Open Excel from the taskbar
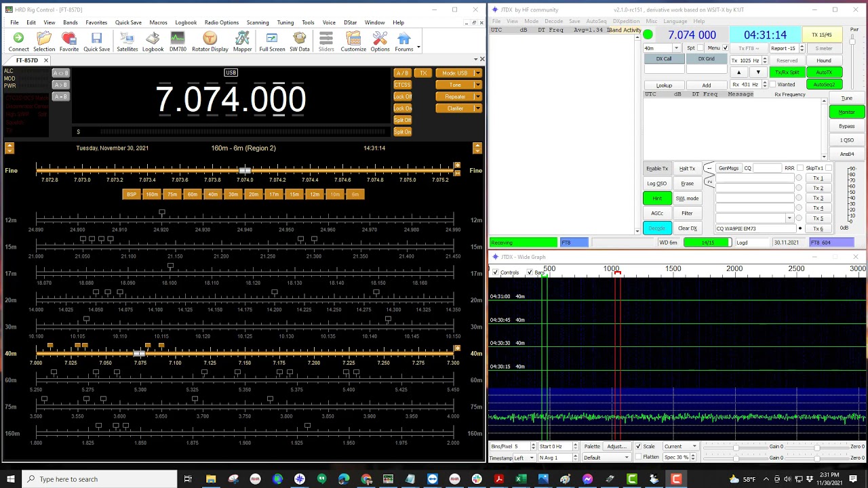The width and height of the screenshot is (868, 488). pos(521,479)
